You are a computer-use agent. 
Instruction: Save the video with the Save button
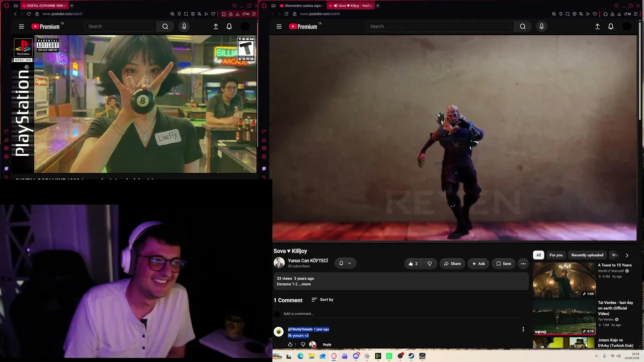[503, 263]
